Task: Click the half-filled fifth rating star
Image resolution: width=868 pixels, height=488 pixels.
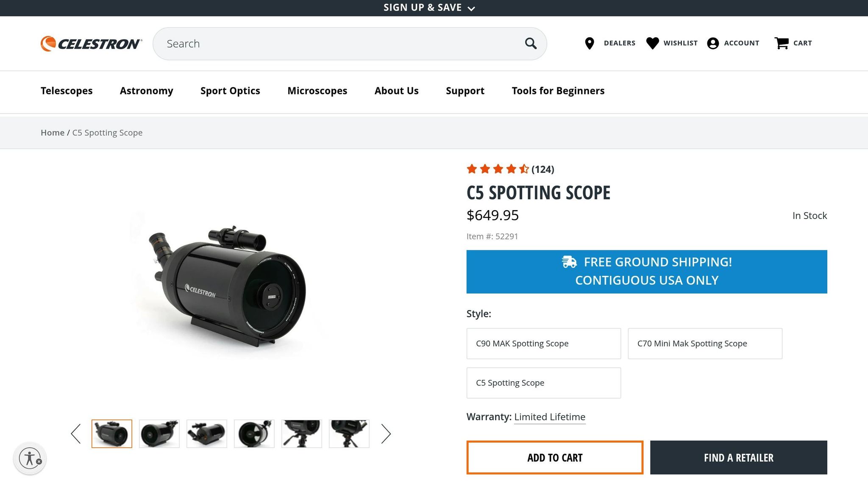Action: (x=524, y=169)
